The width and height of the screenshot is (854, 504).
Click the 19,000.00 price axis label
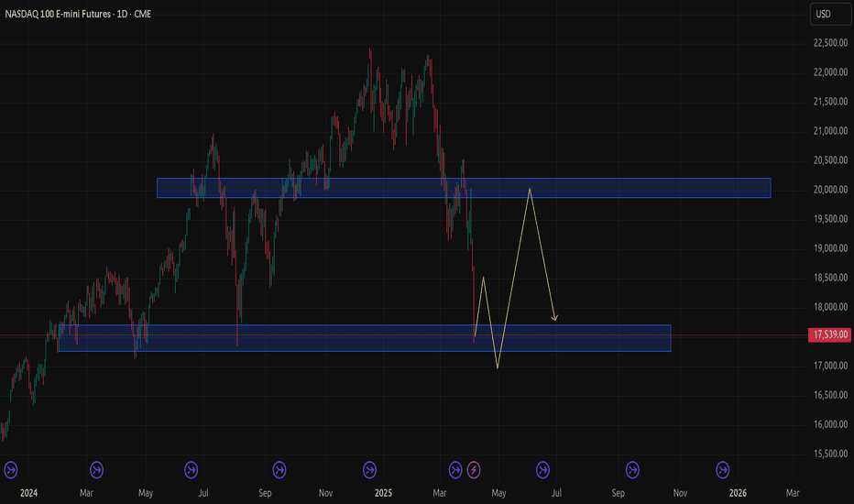[830, 249]
